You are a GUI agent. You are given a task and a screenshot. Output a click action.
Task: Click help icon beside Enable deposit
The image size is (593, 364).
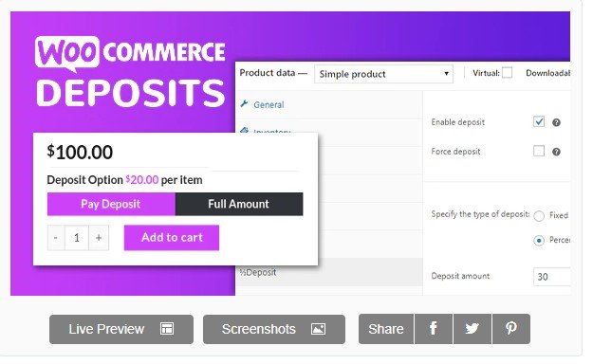pyautogui.click(x=556, y=122)
